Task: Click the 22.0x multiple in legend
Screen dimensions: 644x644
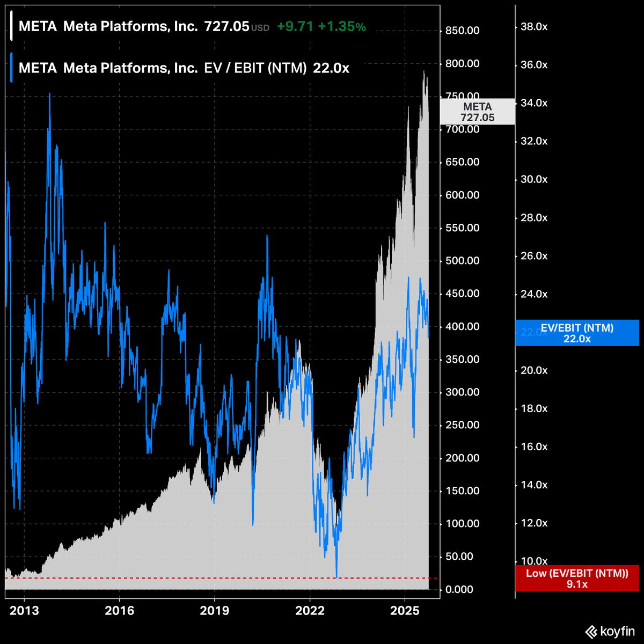Action: (x=331, y=68)
